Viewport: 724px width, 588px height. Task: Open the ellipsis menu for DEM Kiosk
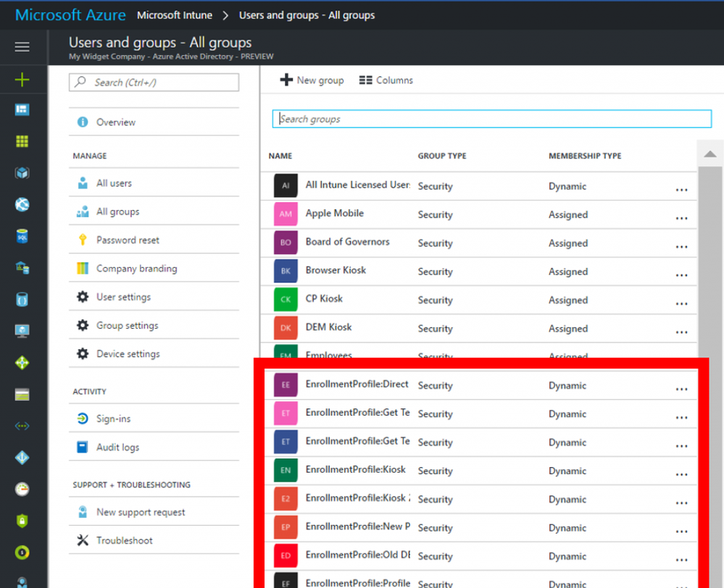681,332
